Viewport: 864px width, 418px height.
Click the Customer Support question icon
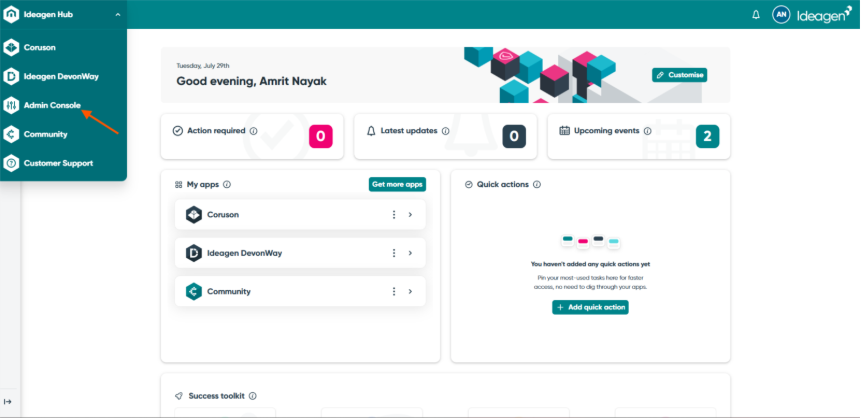pyautogui.click(x=11, y=164)
